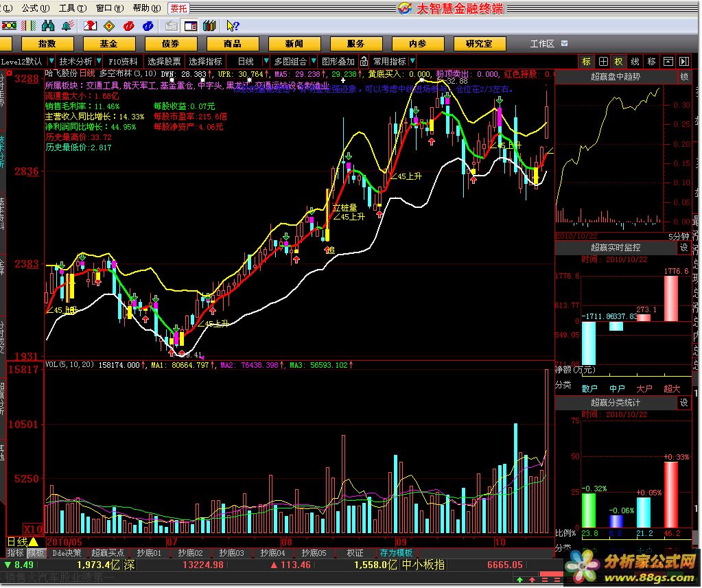Open the alarm bell alert icon
This screenshot has width=702, height=588.
(x=68, y=26)
